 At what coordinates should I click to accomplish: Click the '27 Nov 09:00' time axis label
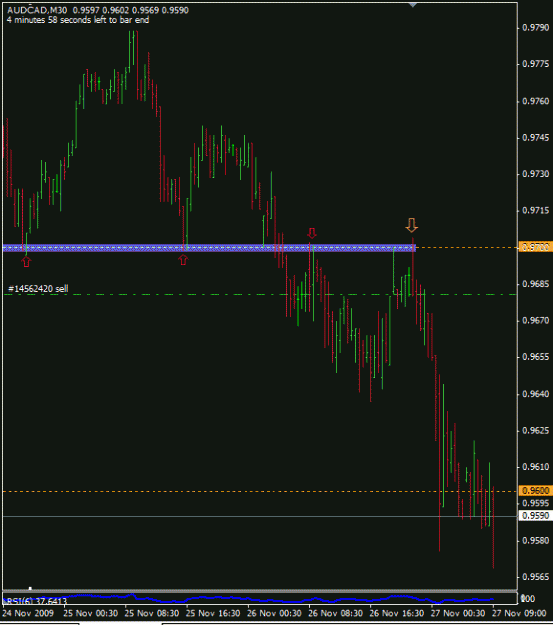point(519,613)
